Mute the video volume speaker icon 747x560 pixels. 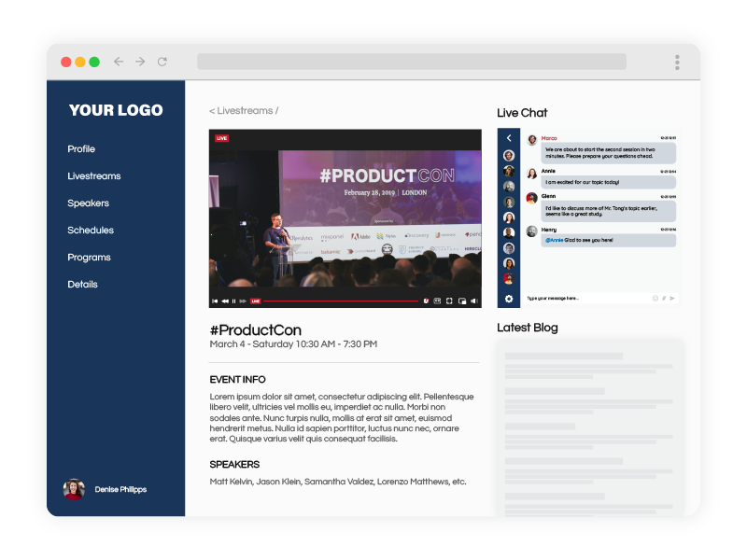[x=474, y=301]
